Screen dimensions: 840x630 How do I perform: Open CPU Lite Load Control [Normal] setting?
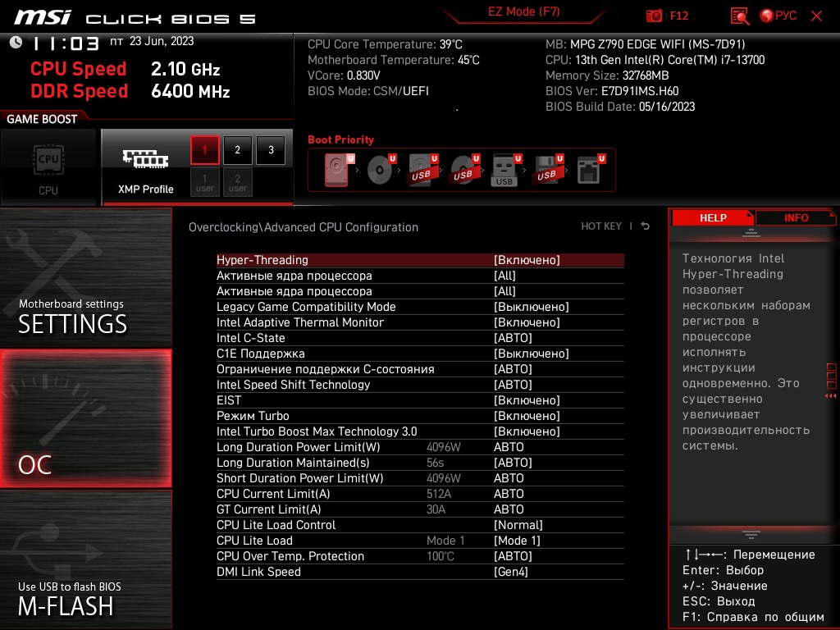point(420,525)
